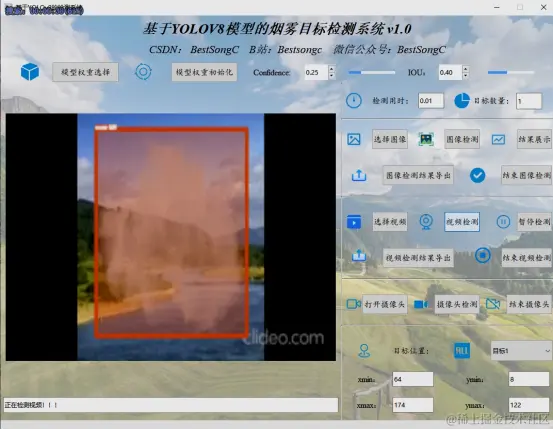Export video results with 视频检测结果导出
The height and width of the screenshot is (430, 554).
(x=418, y=258)
